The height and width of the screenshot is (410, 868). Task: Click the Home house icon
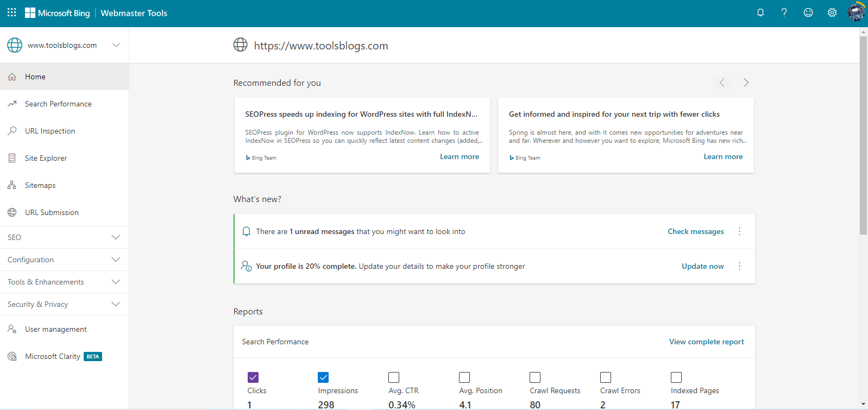coord(12,77)
